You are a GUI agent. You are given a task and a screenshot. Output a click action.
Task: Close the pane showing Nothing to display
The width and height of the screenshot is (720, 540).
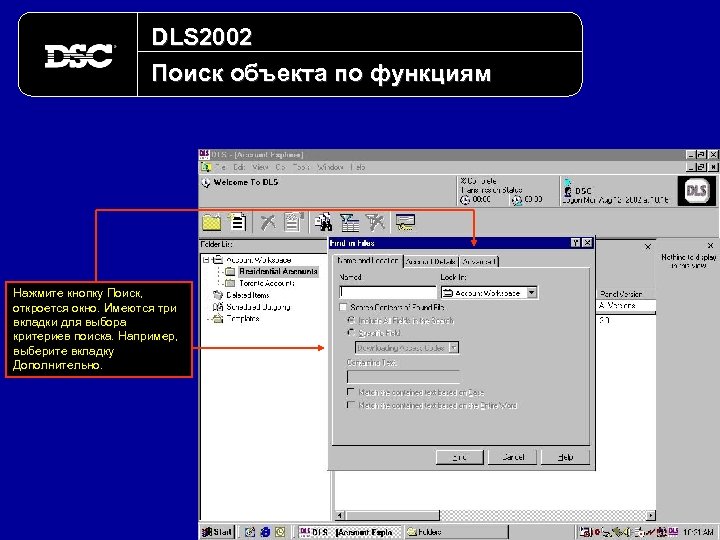click(x=710, y=246)
